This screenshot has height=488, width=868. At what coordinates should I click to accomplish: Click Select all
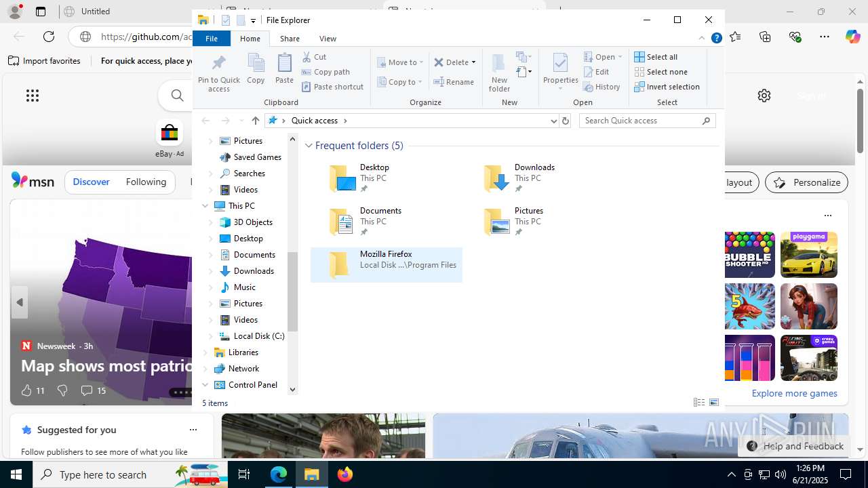pyautogui.click(x=656, y=57)
